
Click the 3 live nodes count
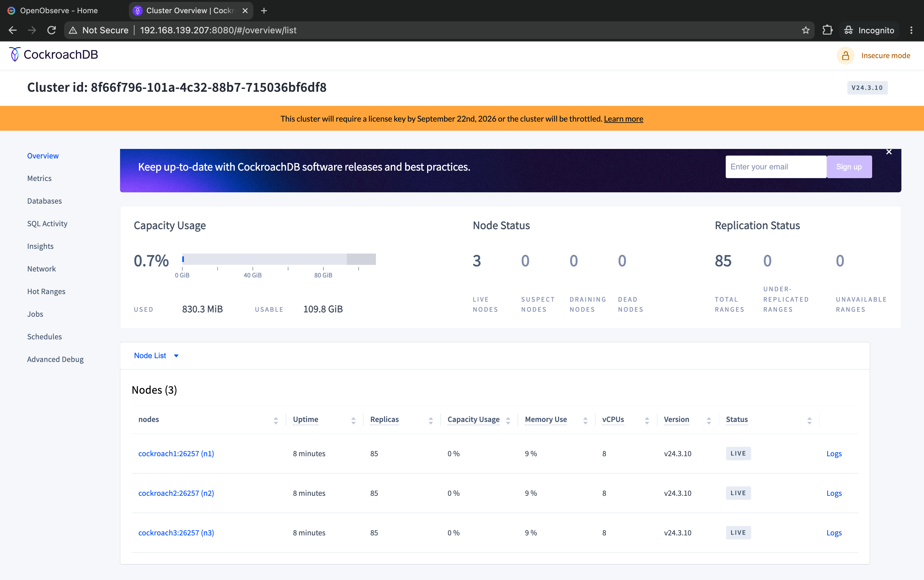point(476,261)
